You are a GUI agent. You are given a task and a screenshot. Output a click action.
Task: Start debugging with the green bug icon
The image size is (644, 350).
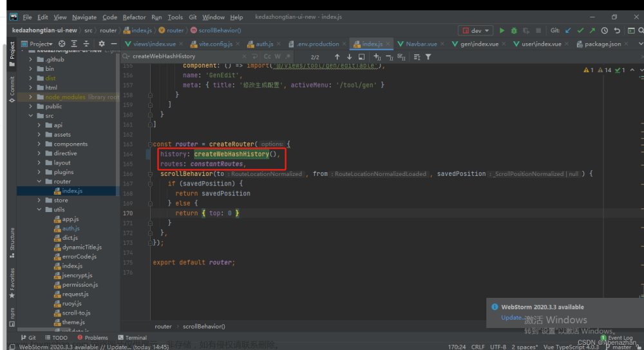coord(514,30)
